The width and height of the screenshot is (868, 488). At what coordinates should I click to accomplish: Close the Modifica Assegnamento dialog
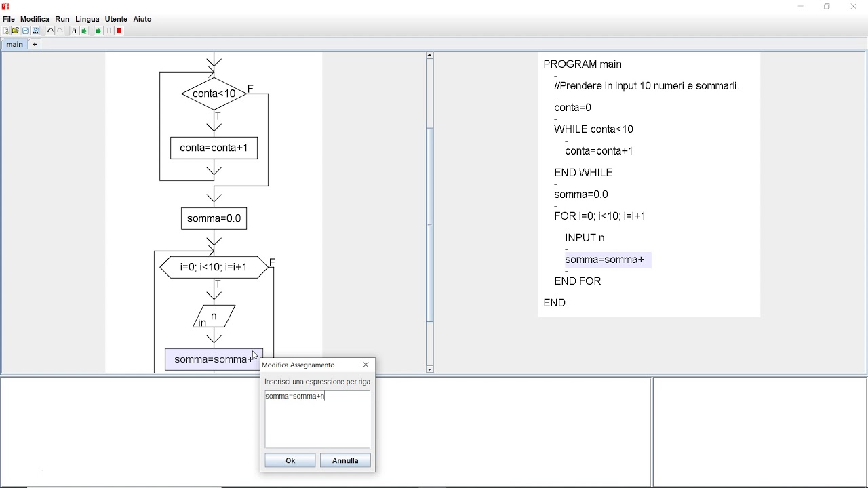pos(366,365)
